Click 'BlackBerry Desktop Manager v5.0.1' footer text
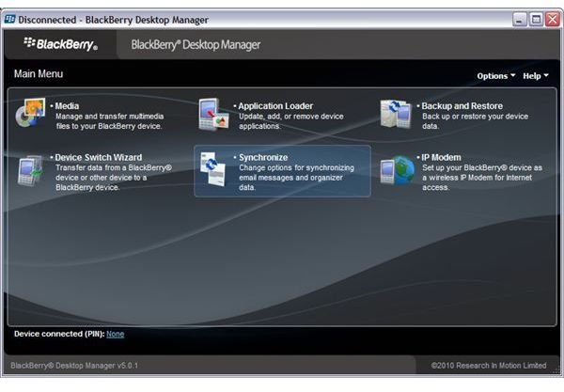This screenshot has height=392, width=564. point(74,366)
